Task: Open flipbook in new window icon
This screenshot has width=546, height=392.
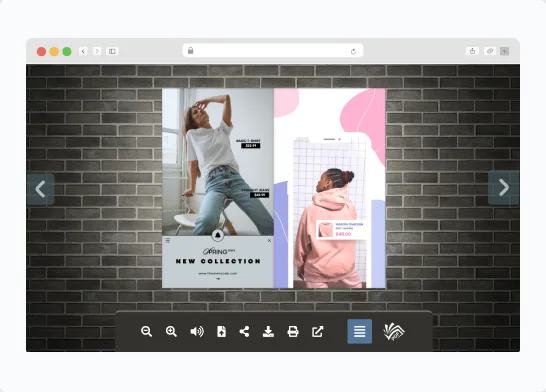Action: (318, 331)
